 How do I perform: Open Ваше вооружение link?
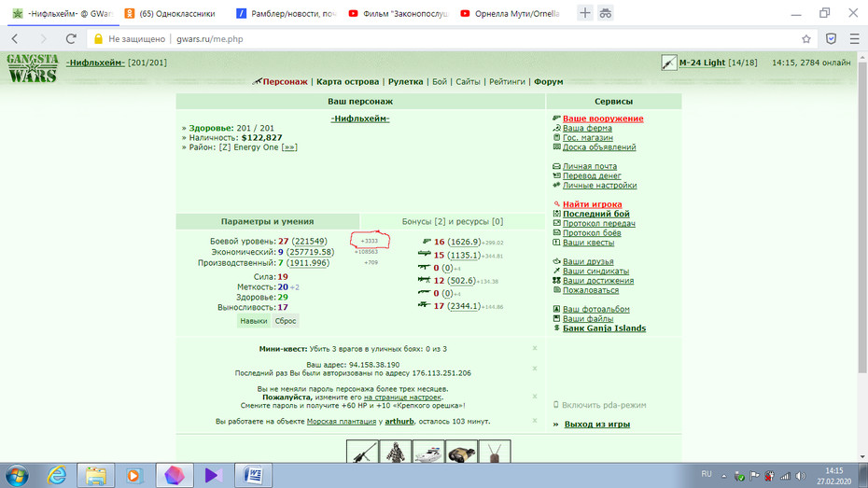[x=603, y=119]
